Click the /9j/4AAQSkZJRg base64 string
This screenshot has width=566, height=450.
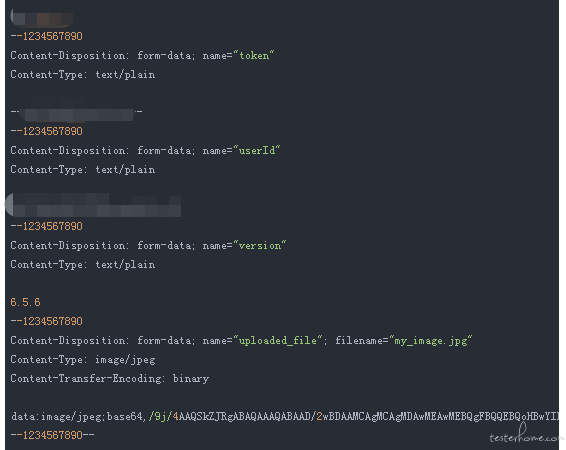(x=354, y=416)
